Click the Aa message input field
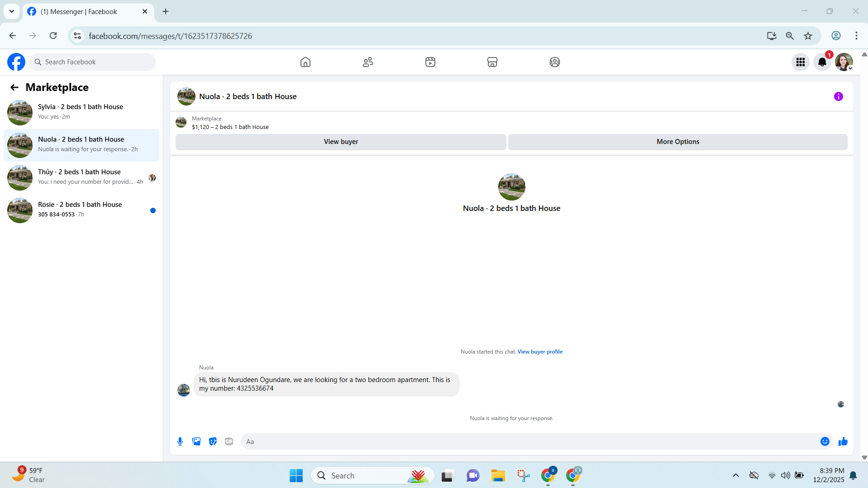The image size is (868, 488). pyautogui.click(x=529, y=441)
